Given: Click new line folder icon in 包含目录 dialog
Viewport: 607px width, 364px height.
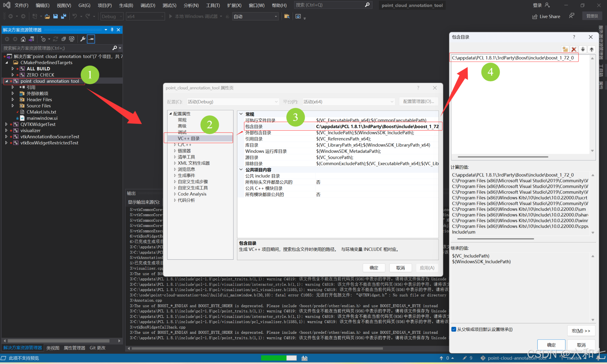Looking at the screenshot, I should pyautogui.click(x=565, y=49).
